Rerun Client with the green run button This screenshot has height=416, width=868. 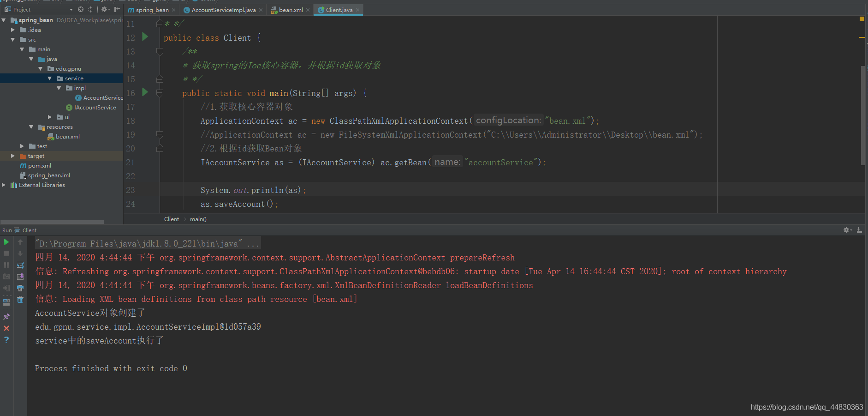(6, 242)
